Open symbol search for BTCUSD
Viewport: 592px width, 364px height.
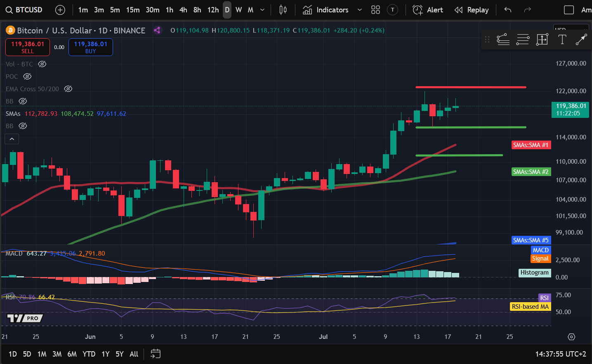tap(24, 10)
